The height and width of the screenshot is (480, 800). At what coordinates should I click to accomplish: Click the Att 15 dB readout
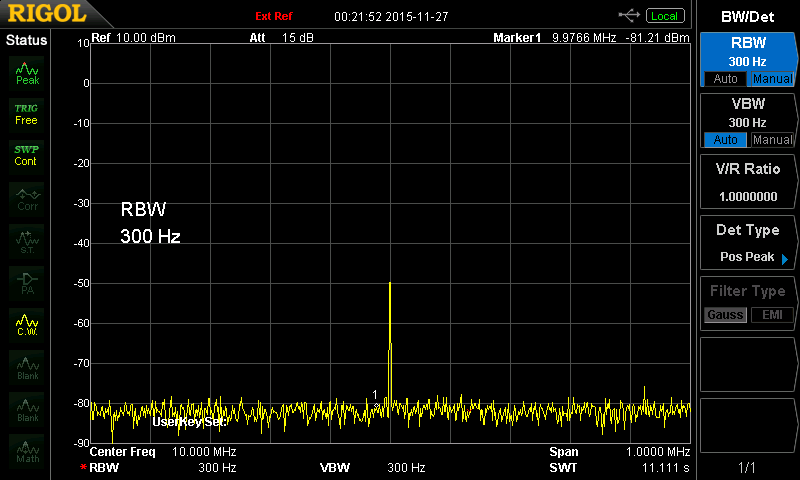(281, 38)
